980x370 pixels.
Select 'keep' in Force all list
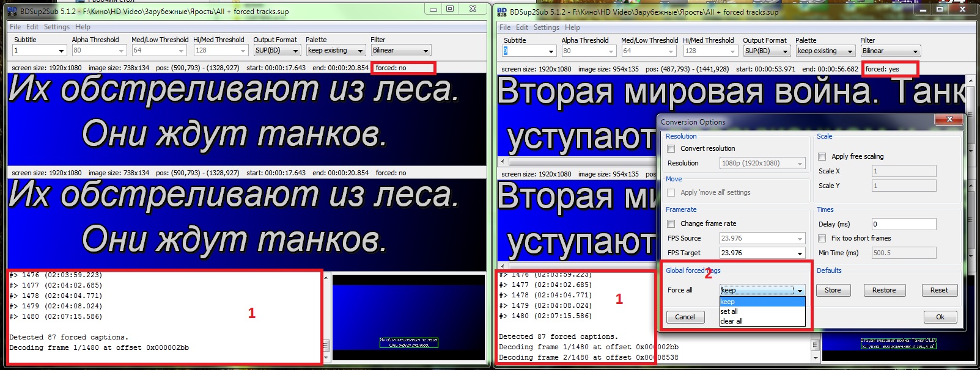pos(762,302)
